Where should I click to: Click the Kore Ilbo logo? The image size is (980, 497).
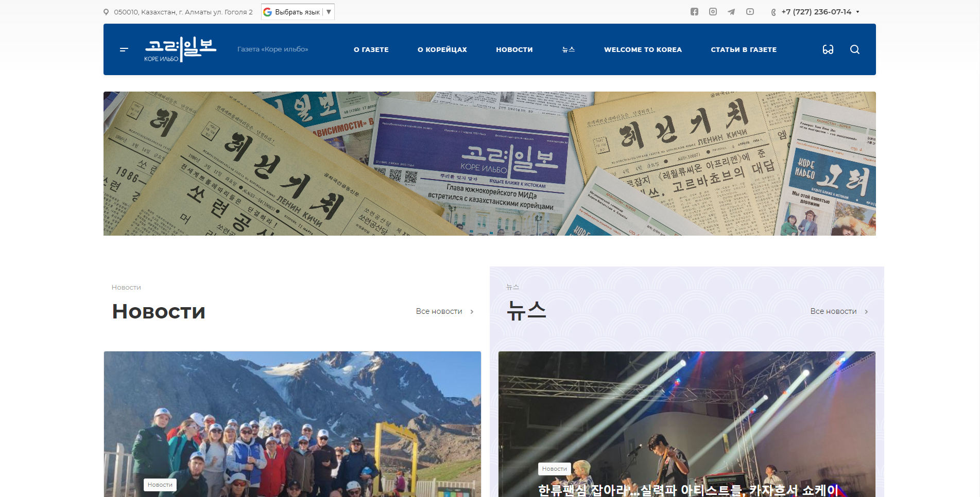click(180, 49)
